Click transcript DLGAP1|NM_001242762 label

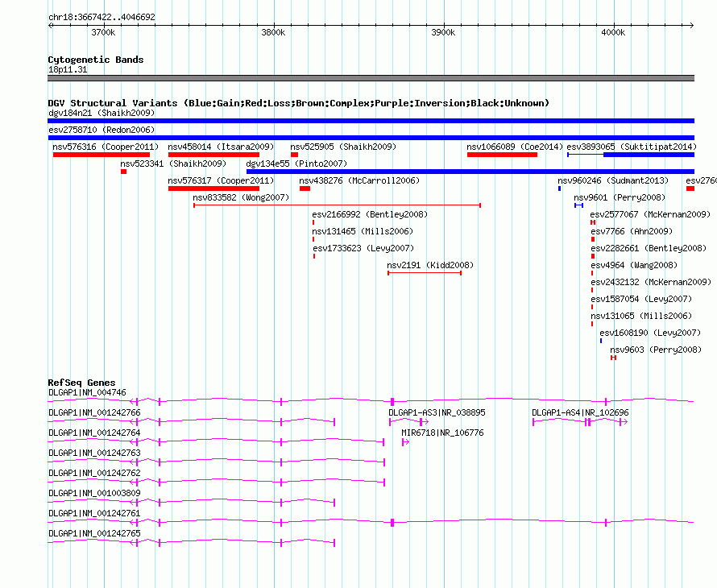coord(94,474)
